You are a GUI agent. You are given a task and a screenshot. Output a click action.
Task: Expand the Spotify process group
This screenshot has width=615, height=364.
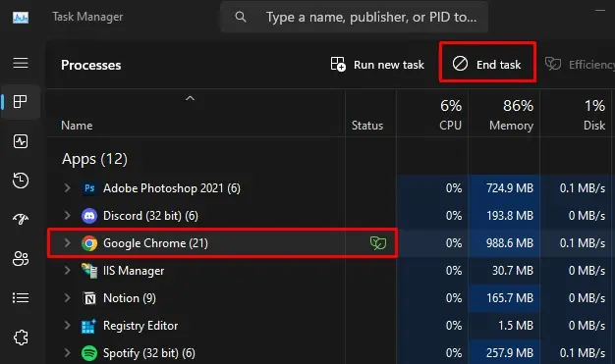(x=68, y=352)
